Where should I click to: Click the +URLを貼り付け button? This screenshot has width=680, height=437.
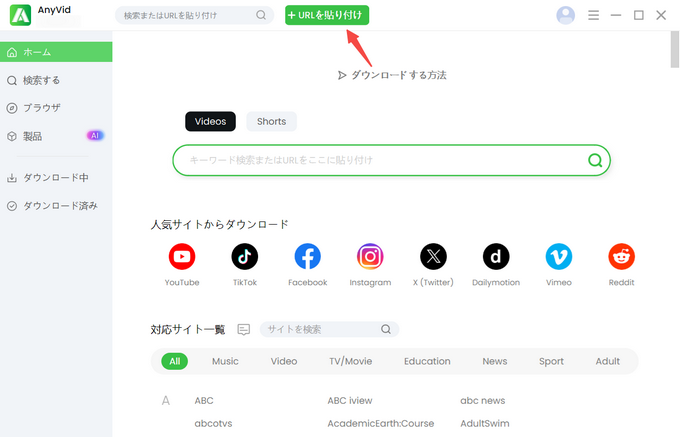[x=327, y=15]
